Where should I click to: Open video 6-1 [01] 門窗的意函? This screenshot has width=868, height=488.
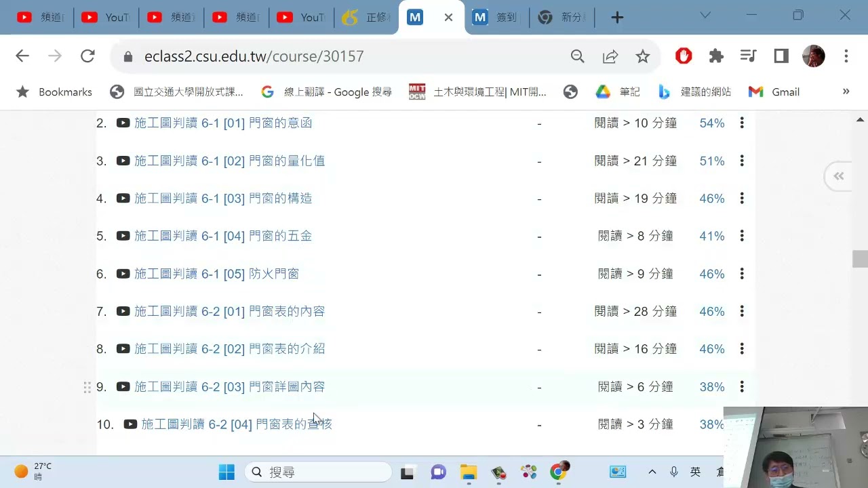click(x=223, y=123)
